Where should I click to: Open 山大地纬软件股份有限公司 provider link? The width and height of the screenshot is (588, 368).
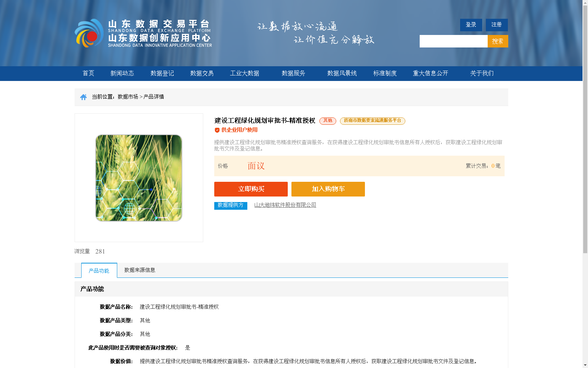285,205
